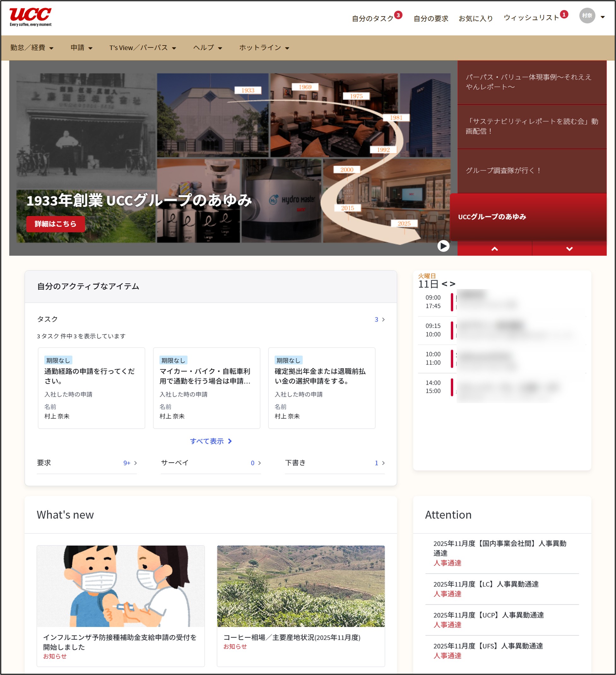Click the up chevron on the carousel sidebar
The image size is (616, 675).
(x=495, y=249)
